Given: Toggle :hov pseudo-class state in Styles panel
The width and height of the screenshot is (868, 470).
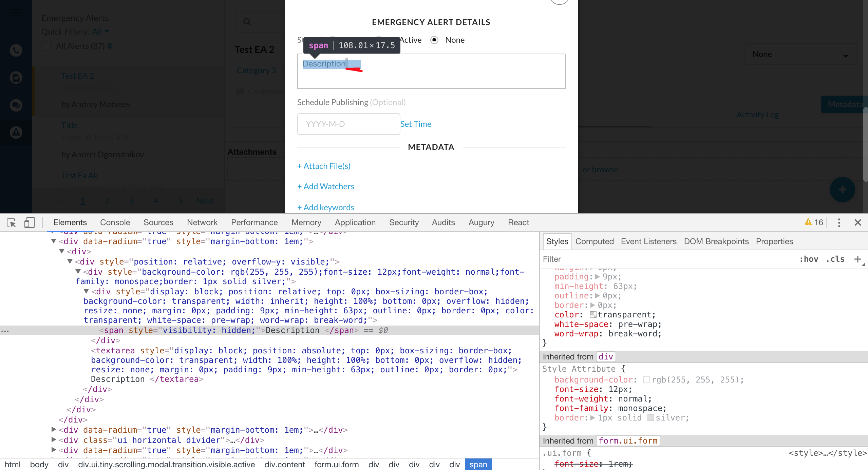Looking at the screenshot, I should tap(810, 259).
